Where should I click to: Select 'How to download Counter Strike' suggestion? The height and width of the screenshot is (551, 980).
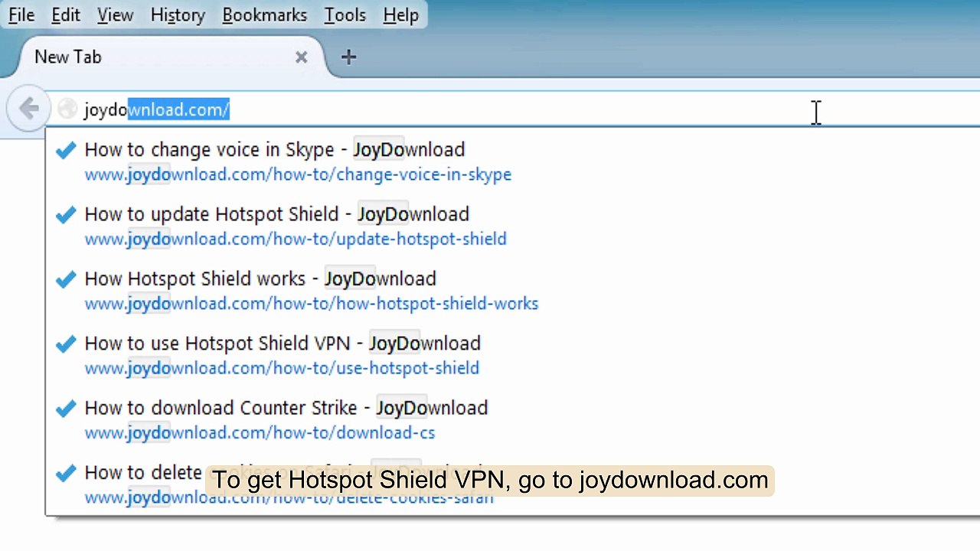pyautogui.click(x=286, y=408)
